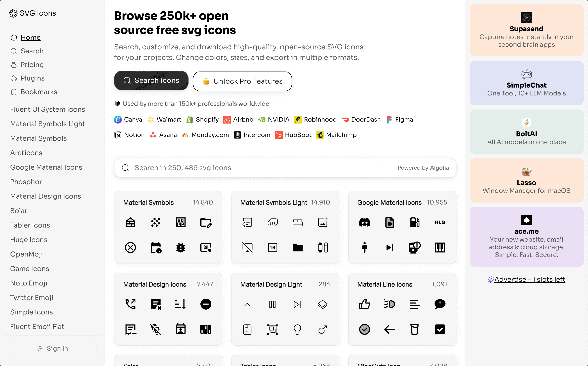The width and height of the screenshot is (588, 366).
Task: Click the QR code icon in Material Symbols
Action: [180, 222]
